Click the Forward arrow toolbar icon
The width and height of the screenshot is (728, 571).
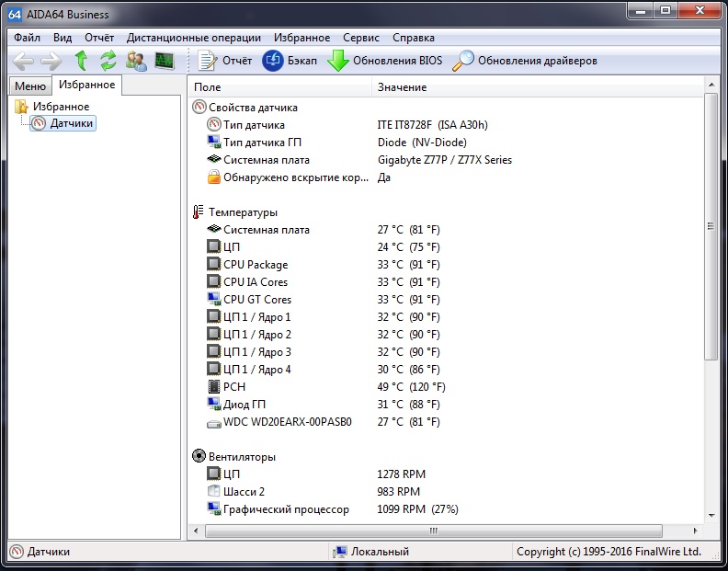point(51,61)
